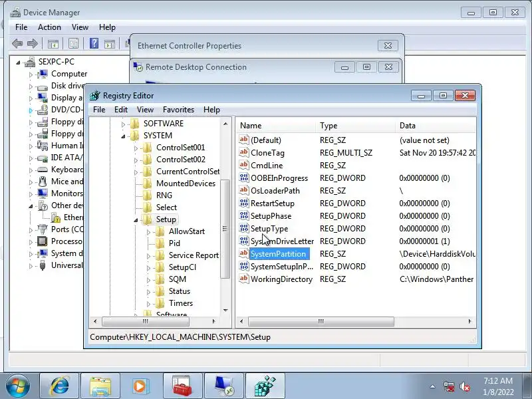Click the values pane horizontal scrollbar thumb
Viewport: 532px width, 399px height.
click(x=321, y=321)
